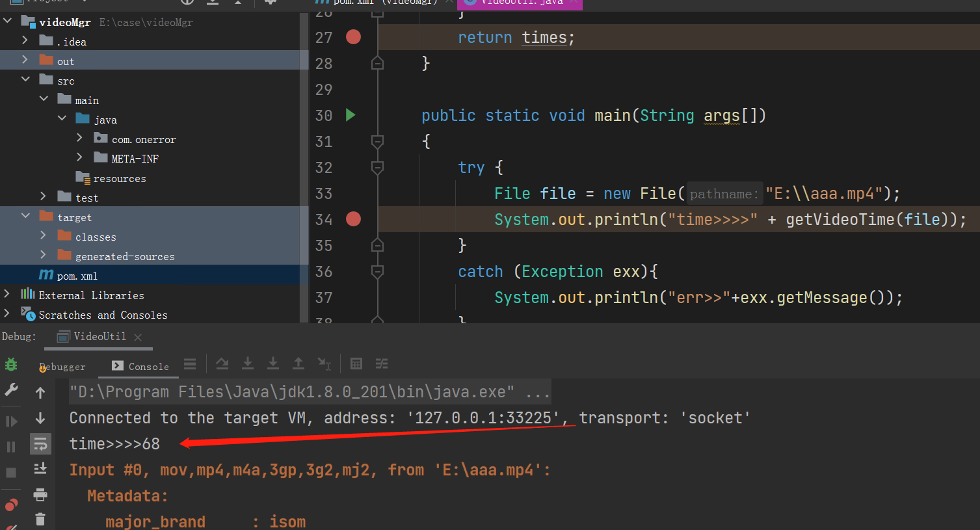Image resolution: width=980 pixels, height=530 pixels.
Task: Click the Clear All trash icon
Action: (40, 519)
